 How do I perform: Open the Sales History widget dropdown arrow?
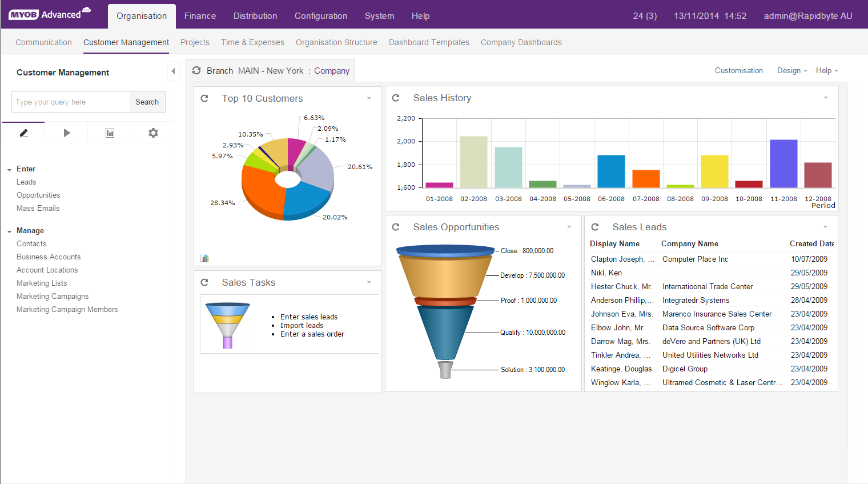pos(826,98)
